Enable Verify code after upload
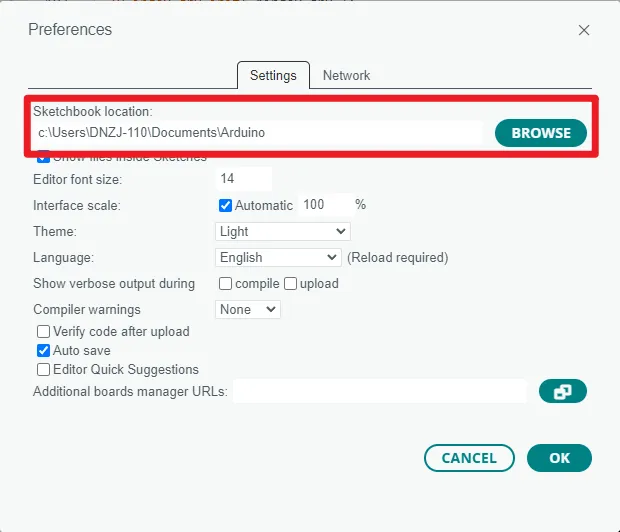The width and height of the screenshot is (620, 532). tap(44, 331)
